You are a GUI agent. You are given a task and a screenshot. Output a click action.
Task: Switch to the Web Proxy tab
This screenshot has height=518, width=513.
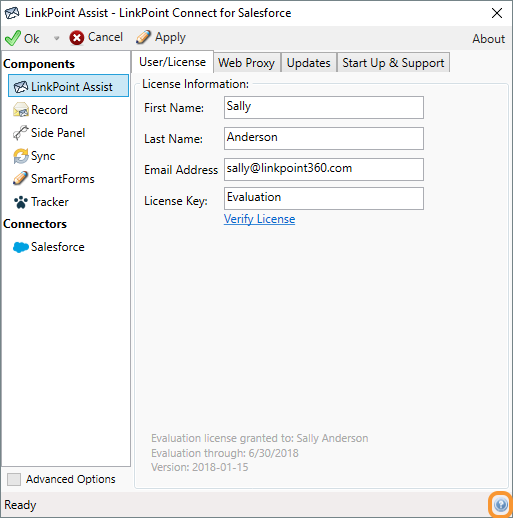coord(247,63)
